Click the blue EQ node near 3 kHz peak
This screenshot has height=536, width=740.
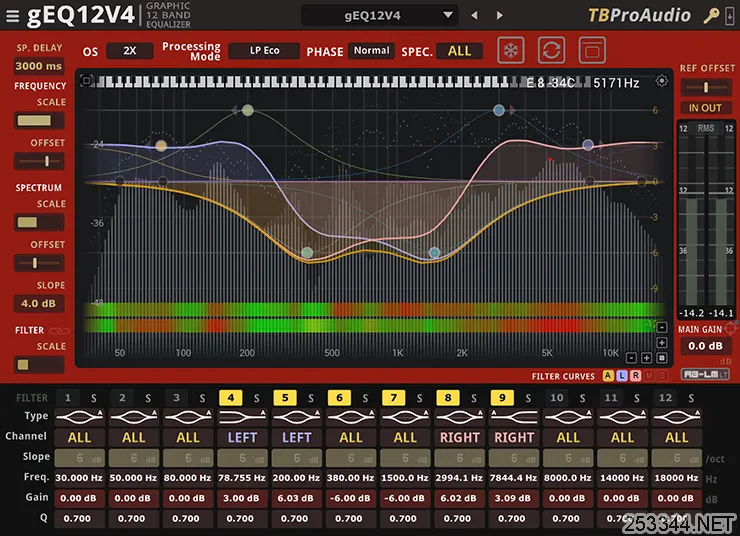499,110
